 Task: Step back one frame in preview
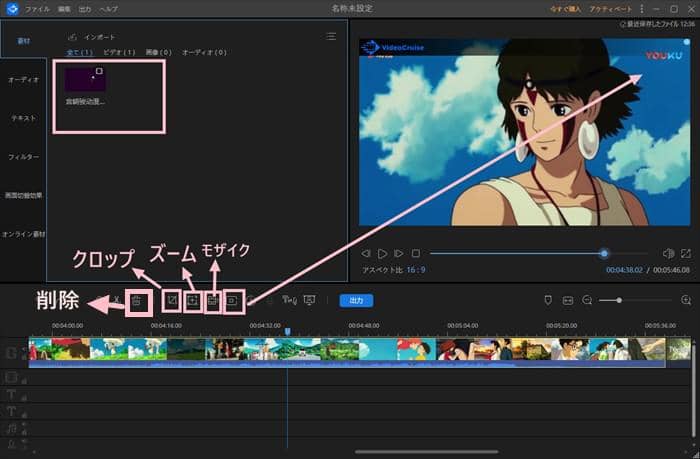coord(366,254)
